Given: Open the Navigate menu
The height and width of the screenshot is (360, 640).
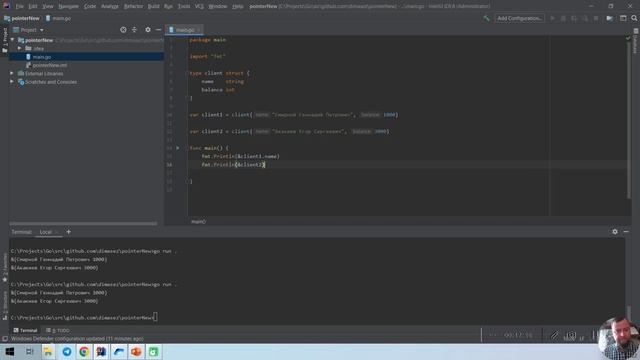Looking at the screenshot, I should [68, 6].
